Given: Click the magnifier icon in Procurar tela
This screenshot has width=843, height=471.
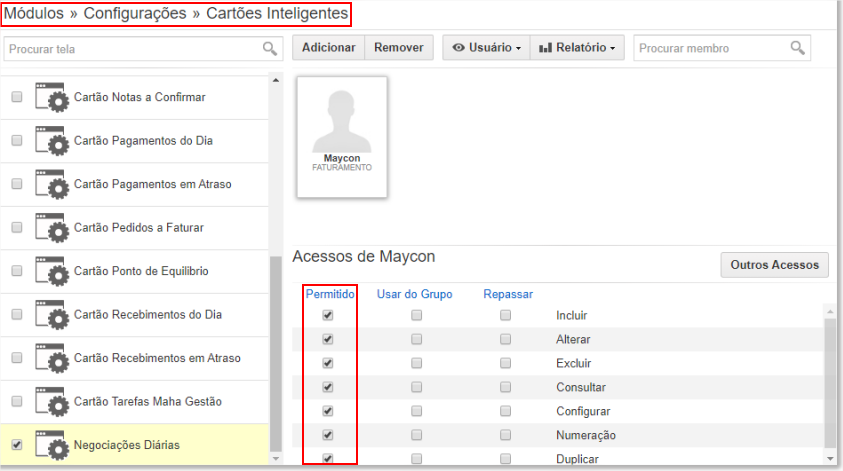Looking at the screenshot, I should coord(270,49).
